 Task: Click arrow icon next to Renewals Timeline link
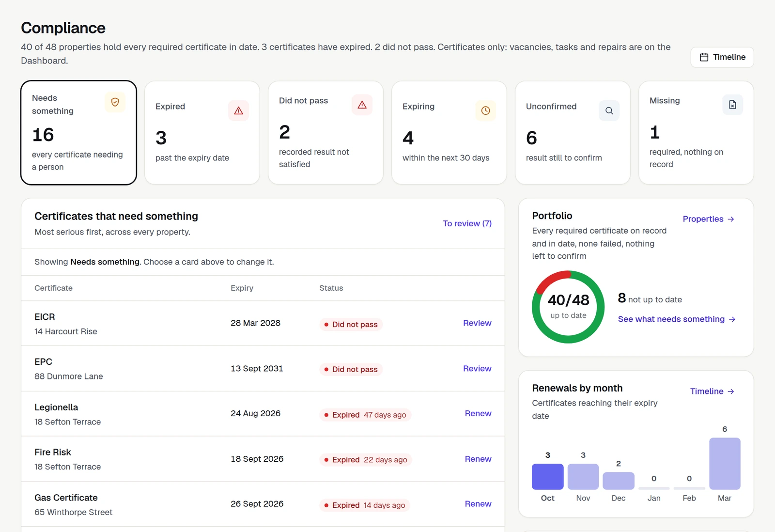(731, 391)
